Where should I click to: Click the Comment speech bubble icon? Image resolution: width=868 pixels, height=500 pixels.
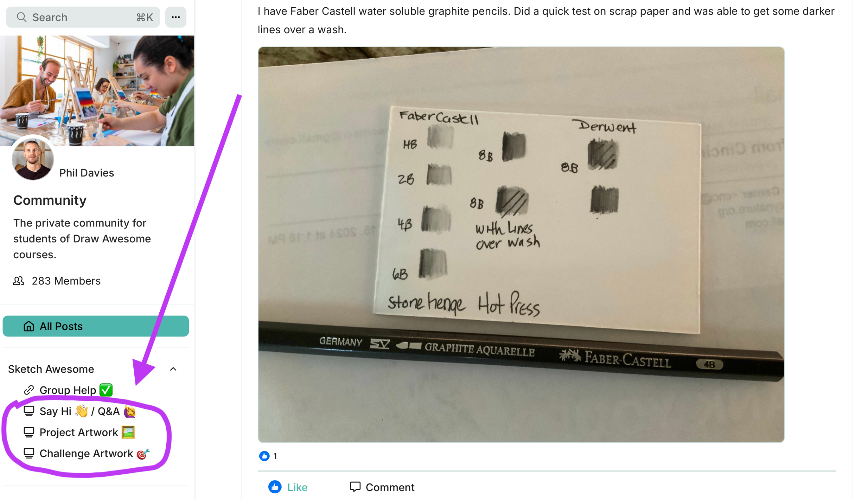[355, 487]
